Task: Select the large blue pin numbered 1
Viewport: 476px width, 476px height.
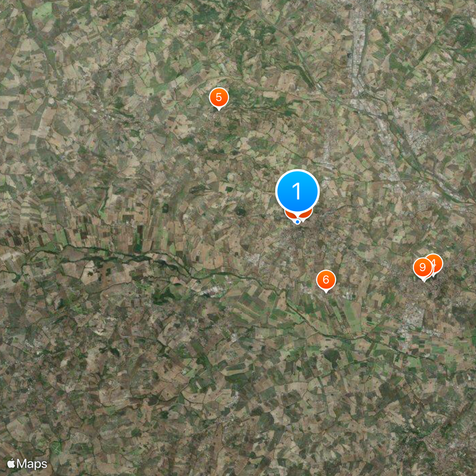Action: pos(297,191)
